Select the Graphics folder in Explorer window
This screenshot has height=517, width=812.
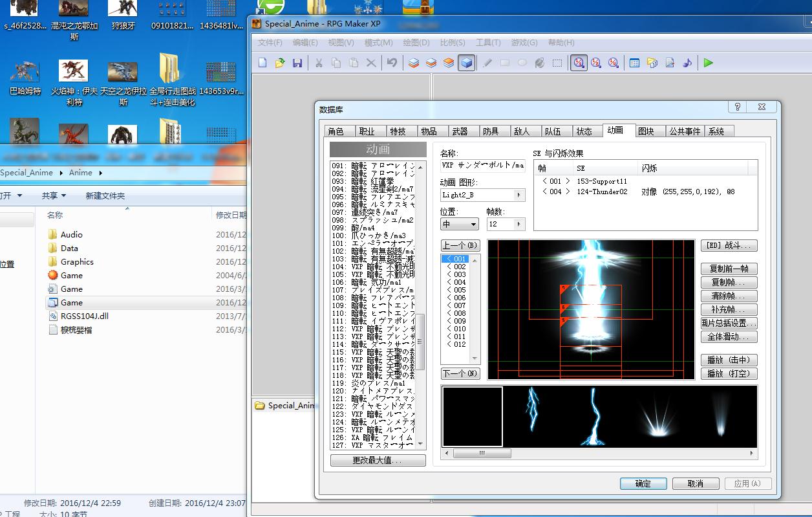click(77, 262)
